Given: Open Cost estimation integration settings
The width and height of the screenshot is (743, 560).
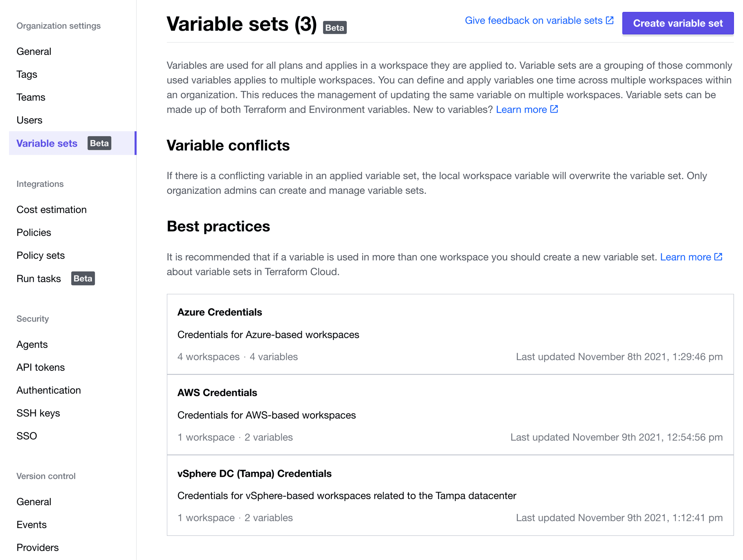Looking at the screenshot, I should (x=52, y=210).
